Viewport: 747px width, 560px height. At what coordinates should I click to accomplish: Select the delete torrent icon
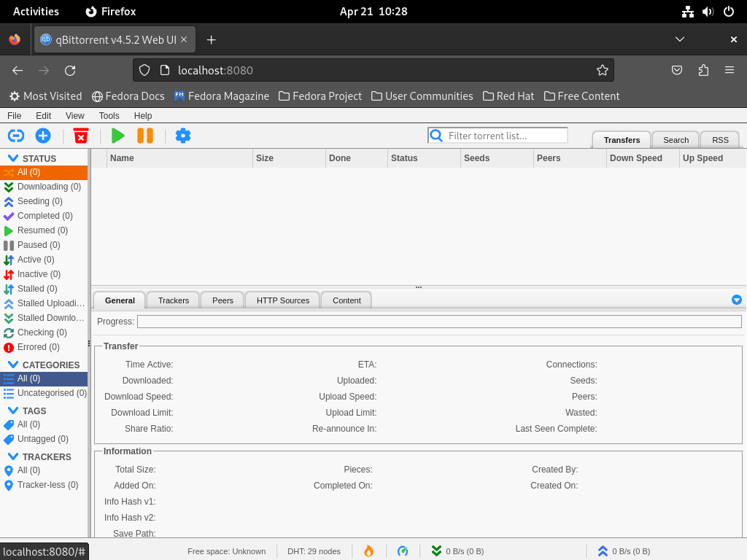80,136
